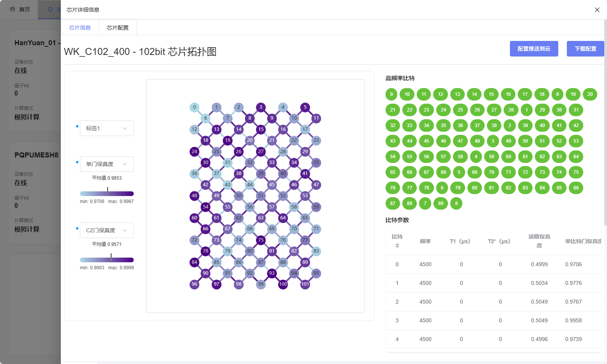The image size is (607, 364).
Task: Switch to the 芯片配置 tab
Action: click(x=117, y=28)
